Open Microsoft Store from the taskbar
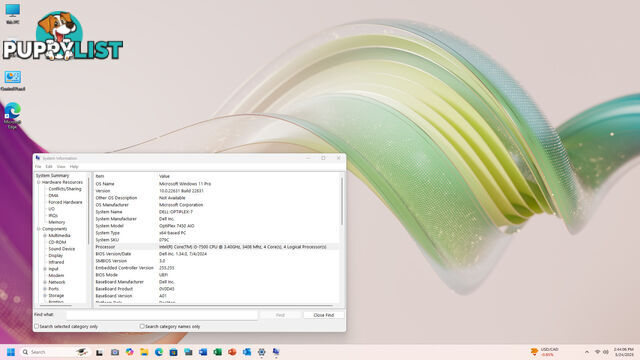 pos(173,352)
